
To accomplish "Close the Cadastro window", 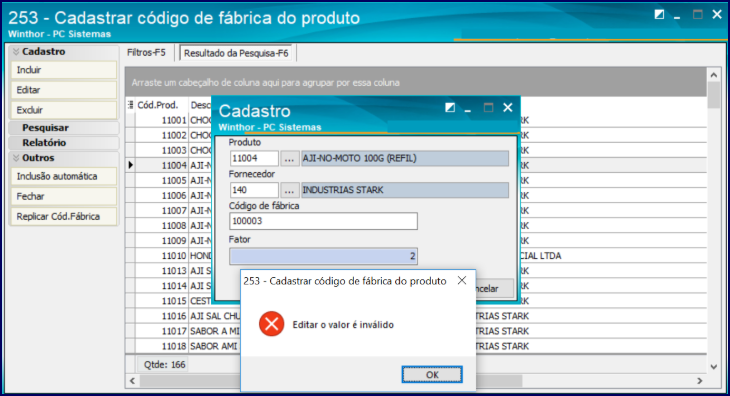I will click(507, 108).
